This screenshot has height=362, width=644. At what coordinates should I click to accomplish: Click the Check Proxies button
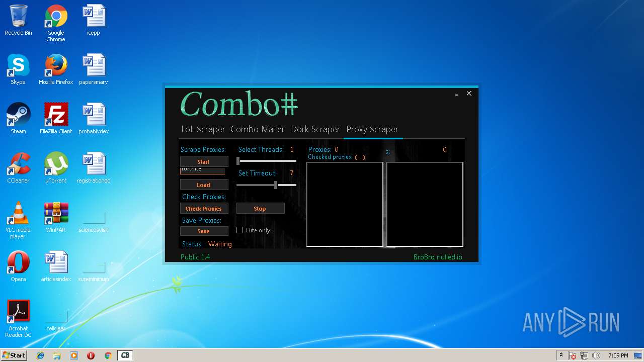pos(204,209)
